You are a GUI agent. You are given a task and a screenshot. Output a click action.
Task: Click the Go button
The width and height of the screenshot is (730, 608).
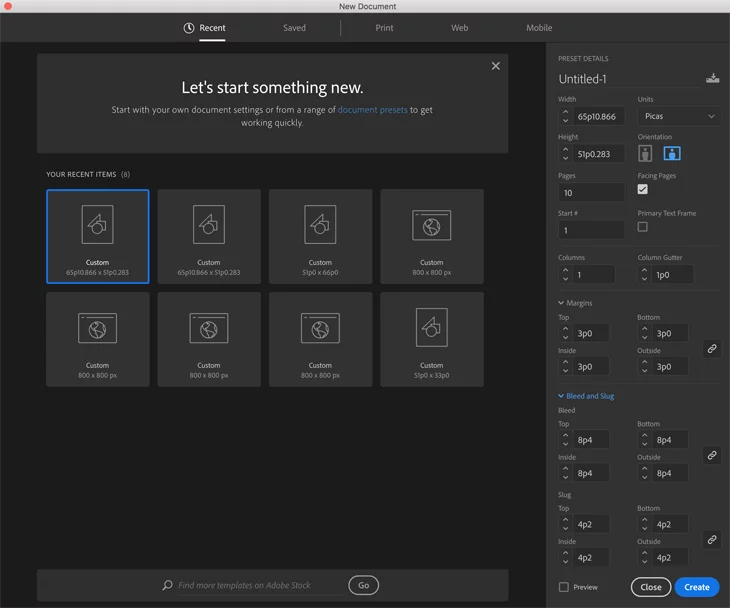pyautogui.click(x=364, y=585)
